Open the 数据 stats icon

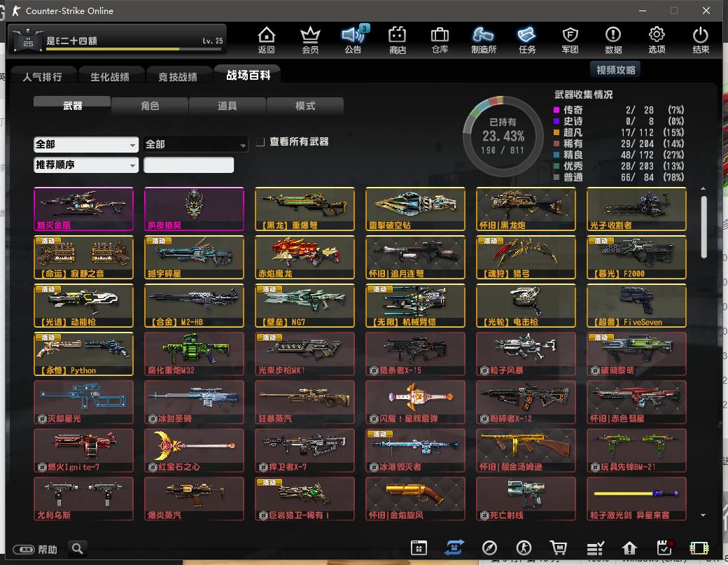(613, 40)
